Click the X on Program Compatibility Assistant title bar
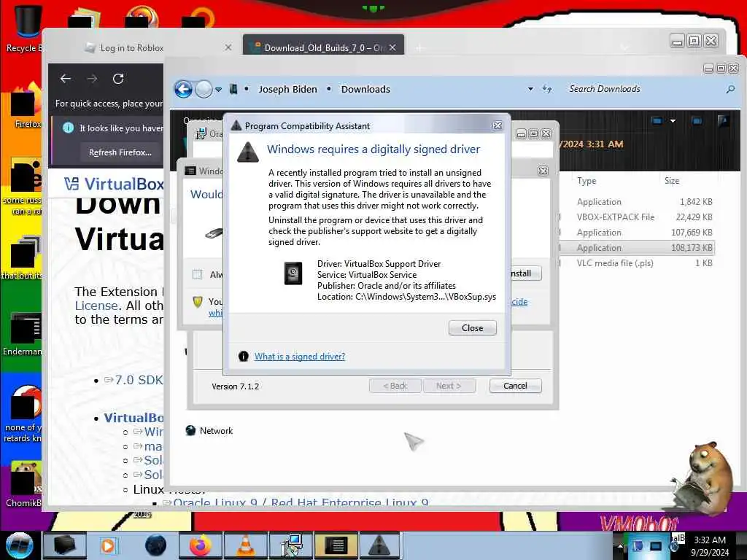Viewport: 747px width, 560px height. point(498,125)
